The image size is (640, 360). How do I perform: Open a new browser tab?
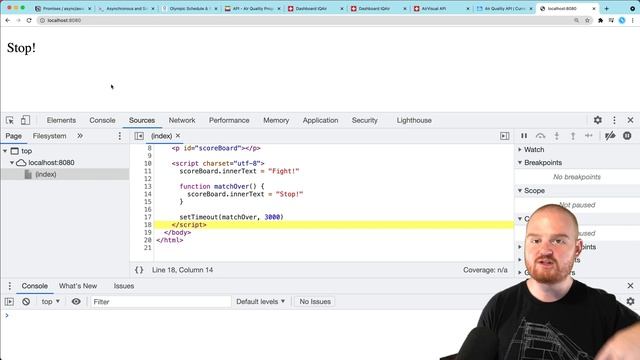[607, 8]
